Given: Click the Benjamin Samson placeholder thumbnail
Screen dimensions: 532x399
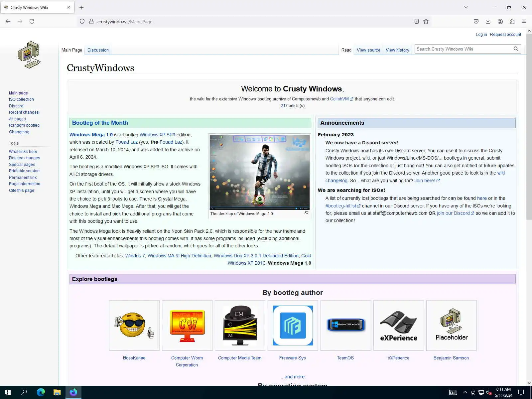Looking at the screenshot, I should pos(452,326).
